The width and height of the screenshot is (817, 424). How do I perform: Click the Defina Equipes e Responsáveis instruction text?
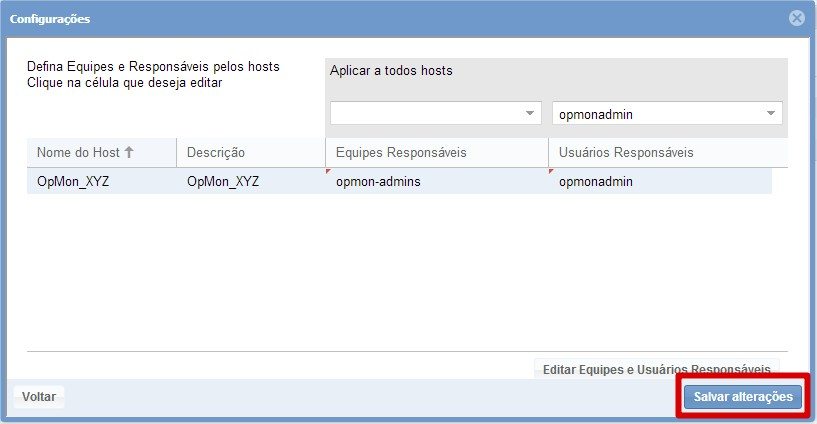click(153, 67)
